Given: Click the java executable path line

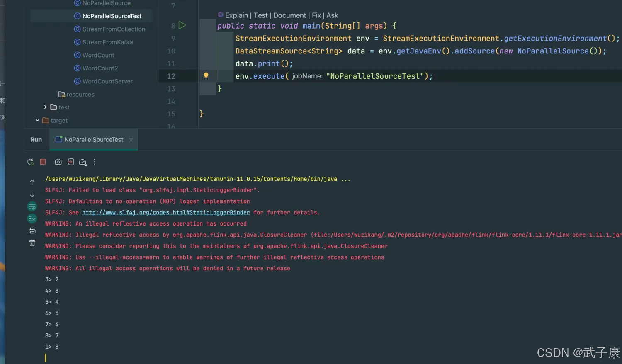Looking at the screenshot, I should point(198,179).
